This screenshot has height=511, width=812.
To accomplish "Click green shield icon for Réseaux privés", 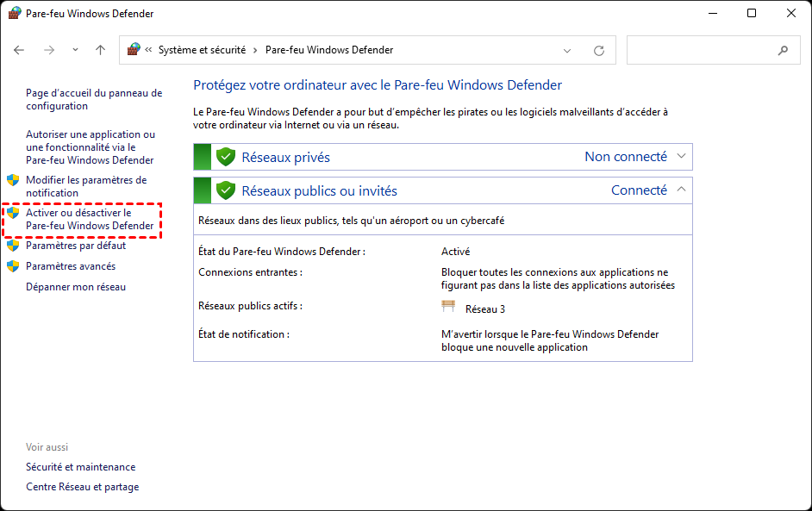I will pyautogui.click(x=226, y=157).
